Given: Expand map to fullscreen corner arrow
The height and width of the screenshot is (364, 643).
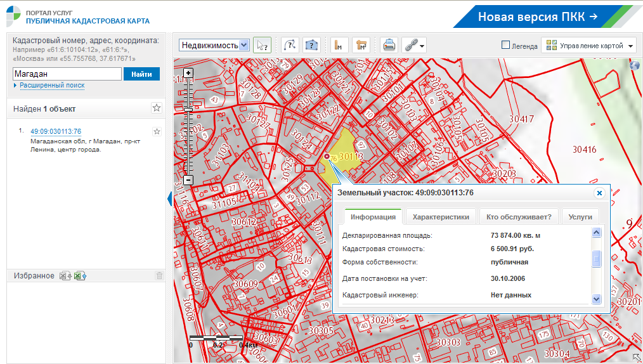Looking at the screenshot, I should pos(637,358).
